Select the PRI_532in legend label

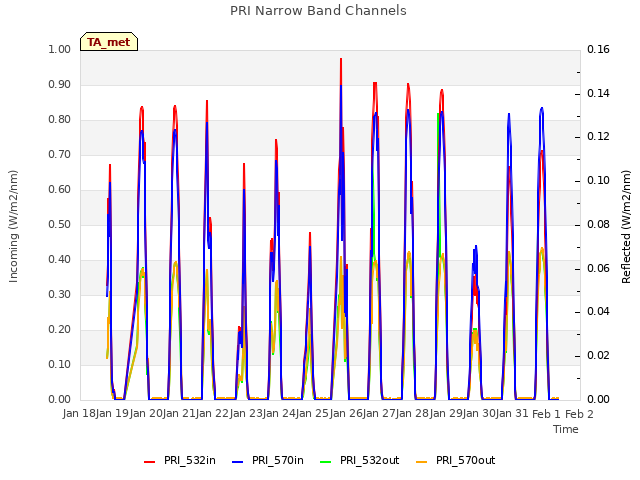tap(190, 460)
